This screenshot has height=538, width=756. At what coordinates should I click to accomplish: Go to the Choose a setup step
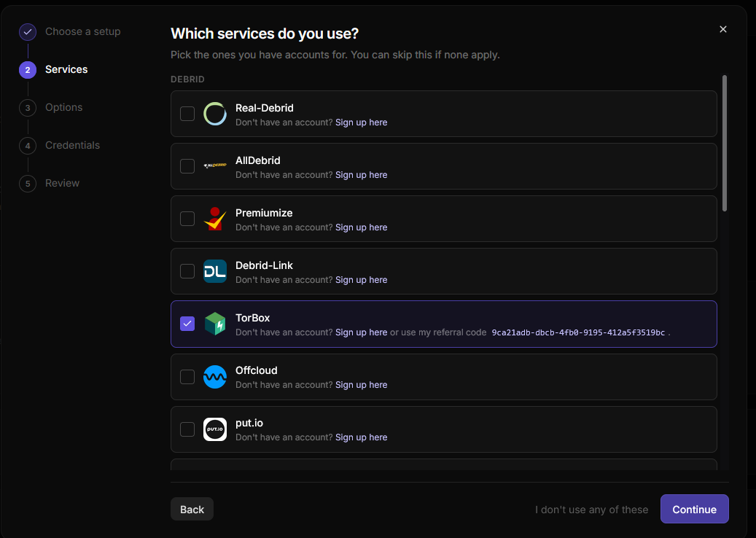83,32
